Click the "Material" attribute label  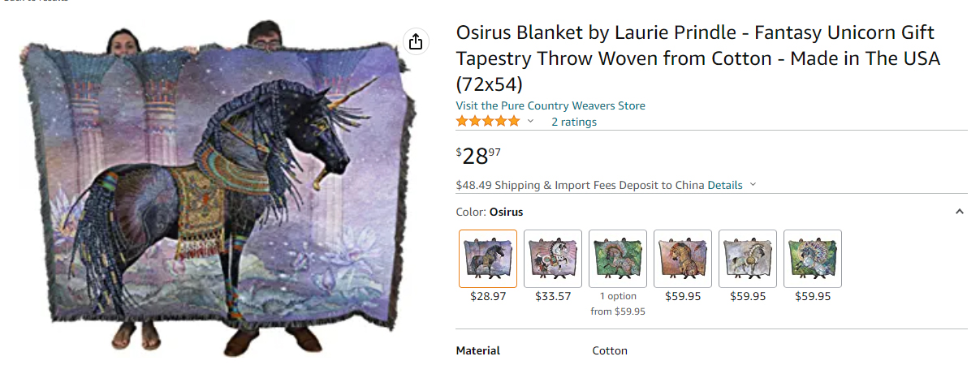tap(478, 350)
